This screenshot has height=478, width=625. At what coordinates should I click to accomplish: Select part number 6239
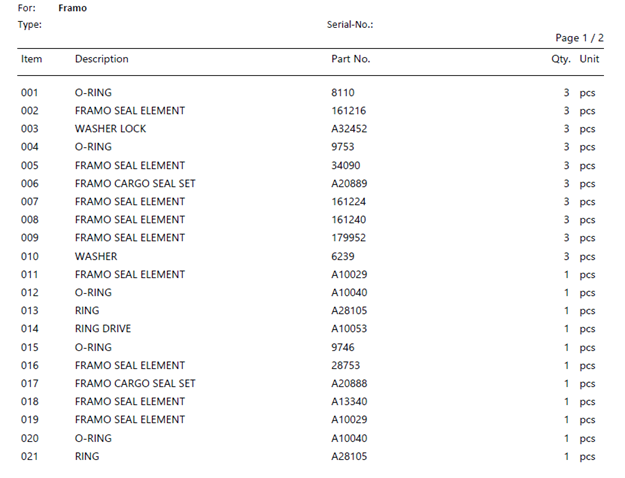click(x=343, y=257)
